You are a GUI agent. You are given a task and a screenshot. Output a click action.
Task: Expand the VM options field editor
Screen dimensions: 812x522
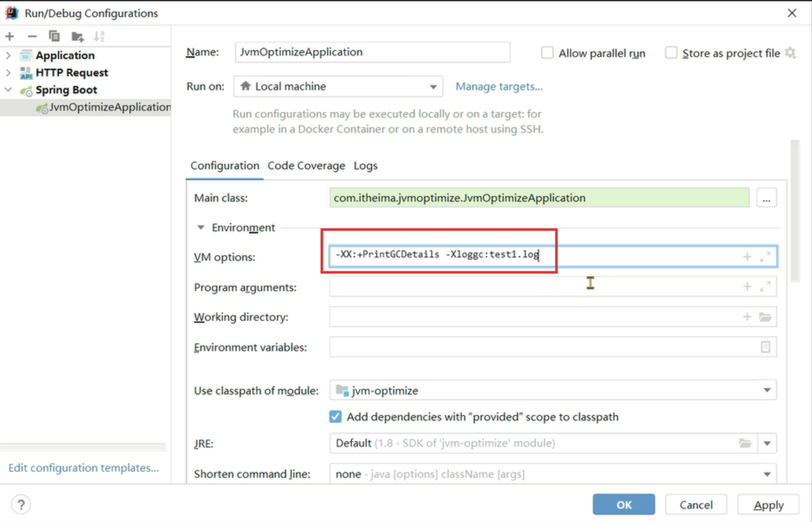pos(765,257)
